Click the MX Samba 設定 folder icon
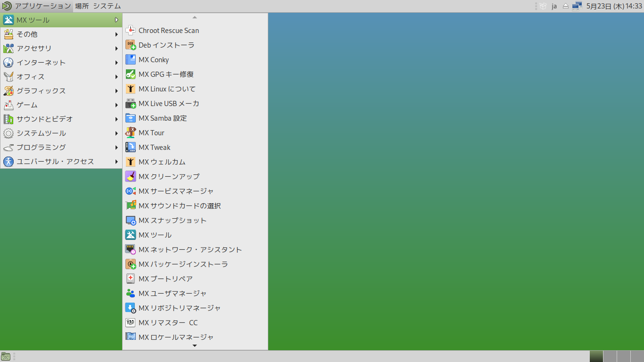 pyautogui.click(x=131, y=118)
